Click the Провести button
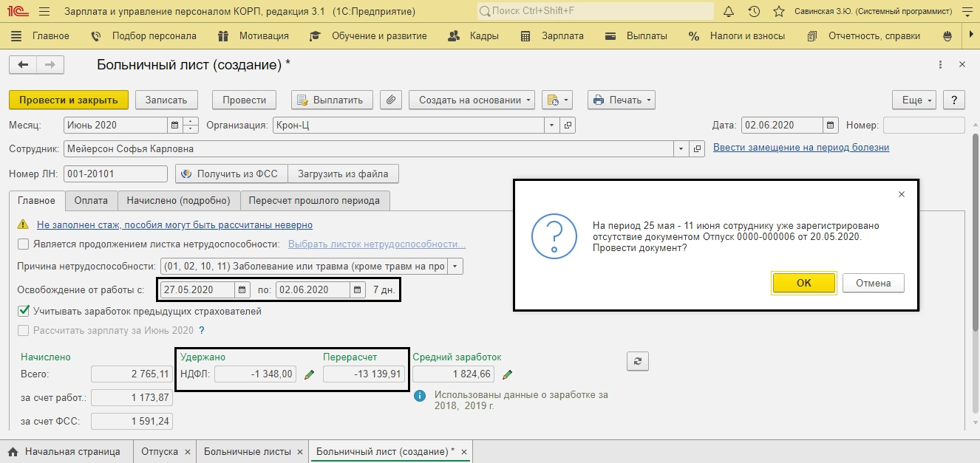Screen dimensions: 980x463 [245, 100]
